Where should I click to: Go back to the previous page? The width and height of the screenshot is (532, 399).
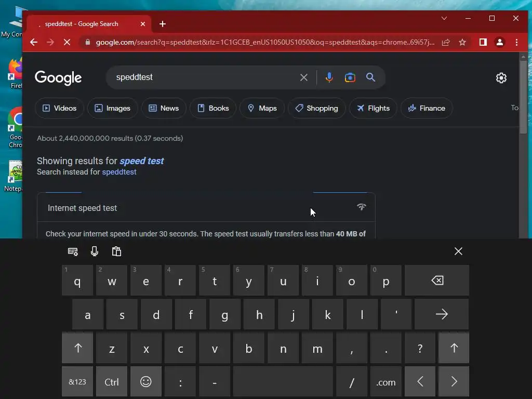coord(34,42)
